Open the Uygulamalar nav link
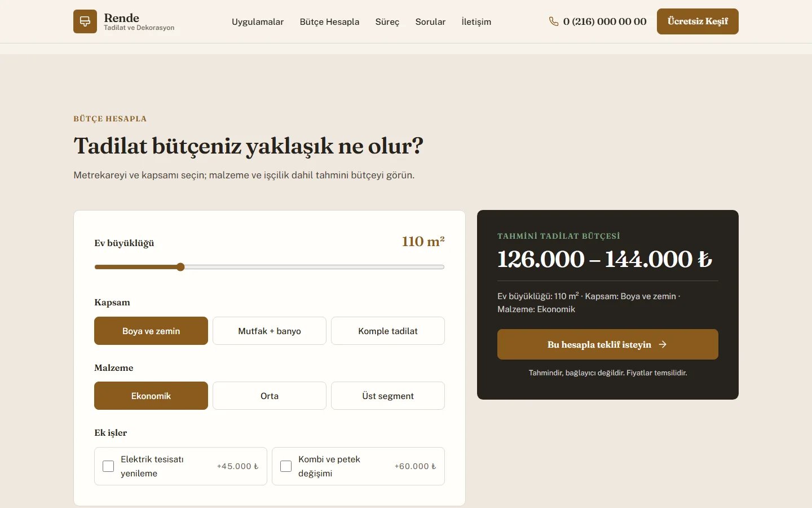Image resolution: width=812 pixels, height=508 pixels. (258, 21)
